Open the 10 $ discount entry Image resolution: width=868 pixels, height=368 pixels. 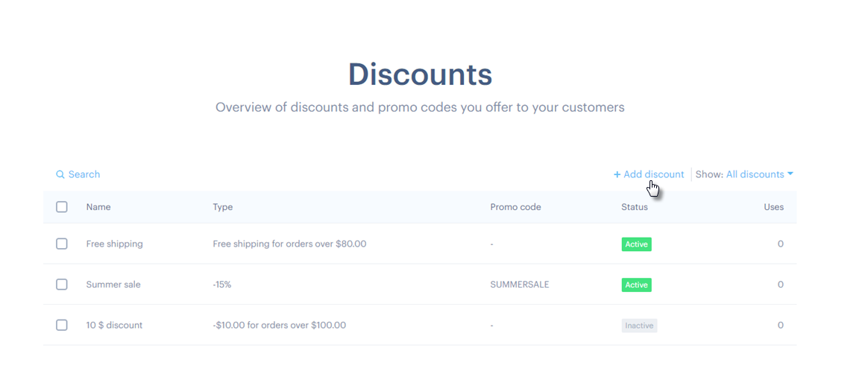(114, 326)
